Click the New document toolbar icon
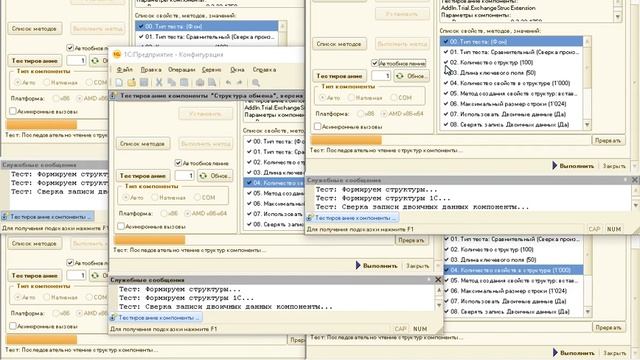Viewport: 640px width, 360px height. coord(119,82)
